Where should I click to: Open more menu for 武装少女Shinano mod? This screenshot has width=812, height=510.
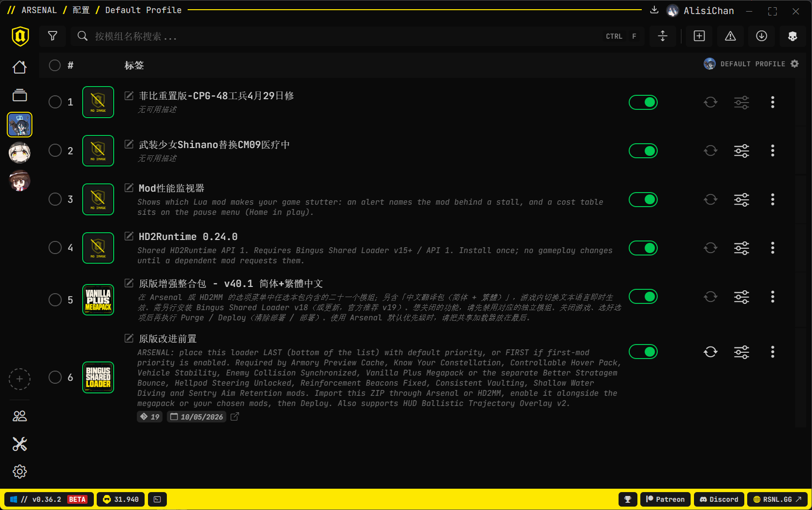click(772, 151)
